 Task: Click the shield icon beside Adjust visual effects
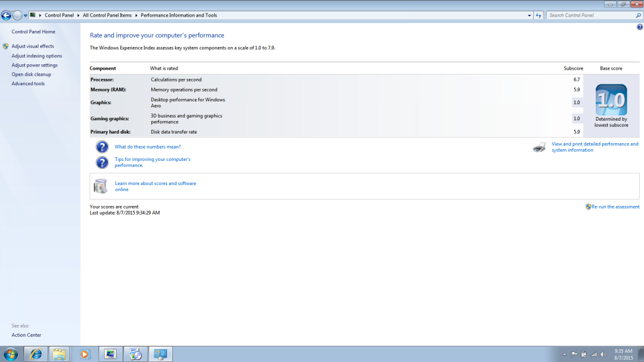point(5,47)
